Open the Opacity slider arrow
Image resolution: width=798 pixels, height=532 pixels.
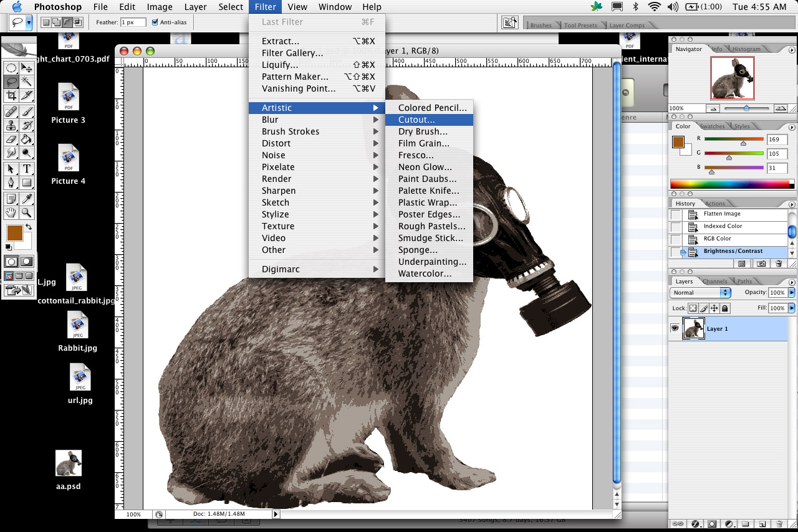[x=792, y=292]
